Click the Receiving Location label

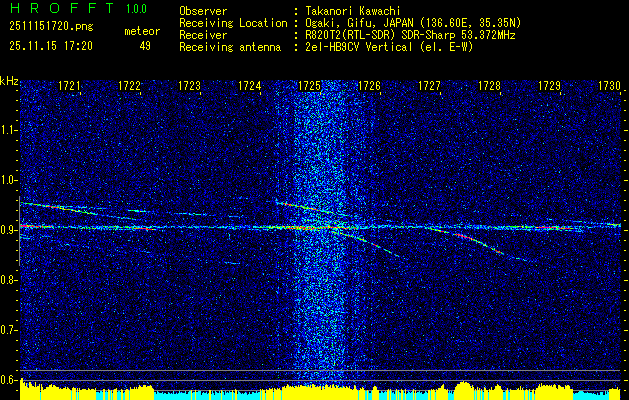pyautogui.click(x=233, y=23)
